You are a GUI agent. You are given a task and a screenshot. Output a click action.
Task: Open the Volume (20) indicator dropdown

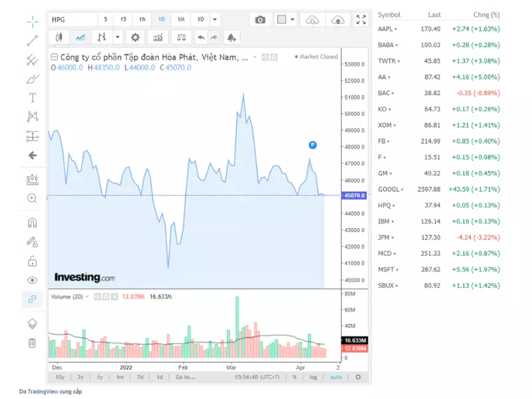click(x=87, y=297)
